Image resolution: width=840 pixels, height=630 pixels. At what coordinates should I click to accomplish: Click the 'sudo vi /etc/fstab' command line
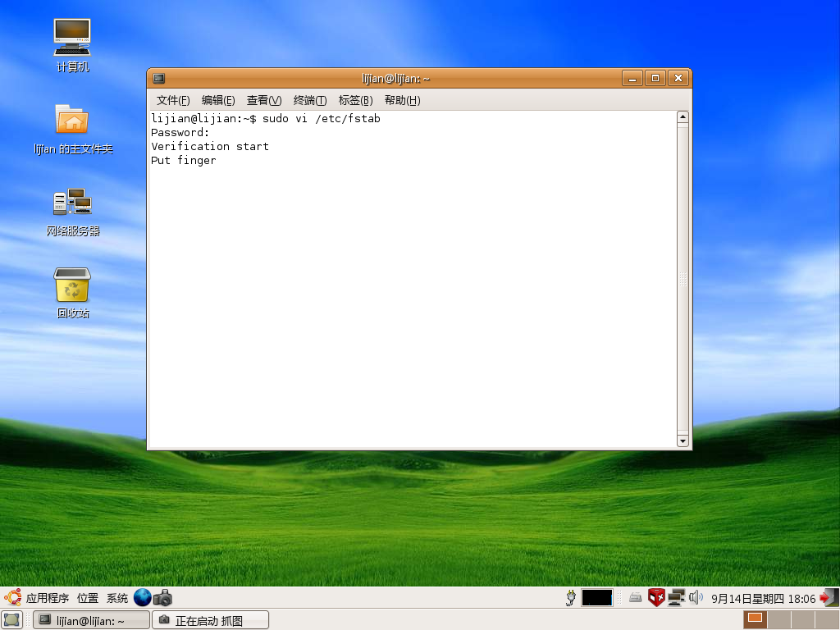[x=322, y=118]
